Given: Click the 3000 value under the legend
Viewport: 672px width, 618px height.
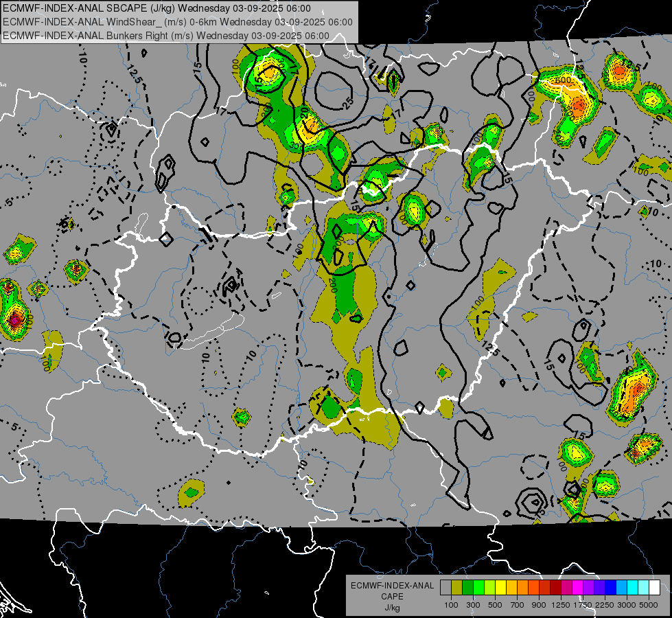Looking at the screenshot, I should coord(627,605).
